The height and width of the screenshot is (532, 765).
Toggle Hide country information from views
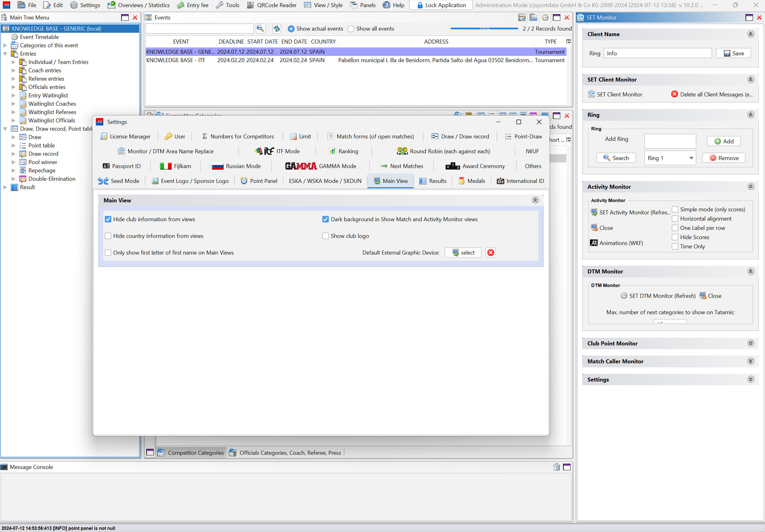coord(108,236)
